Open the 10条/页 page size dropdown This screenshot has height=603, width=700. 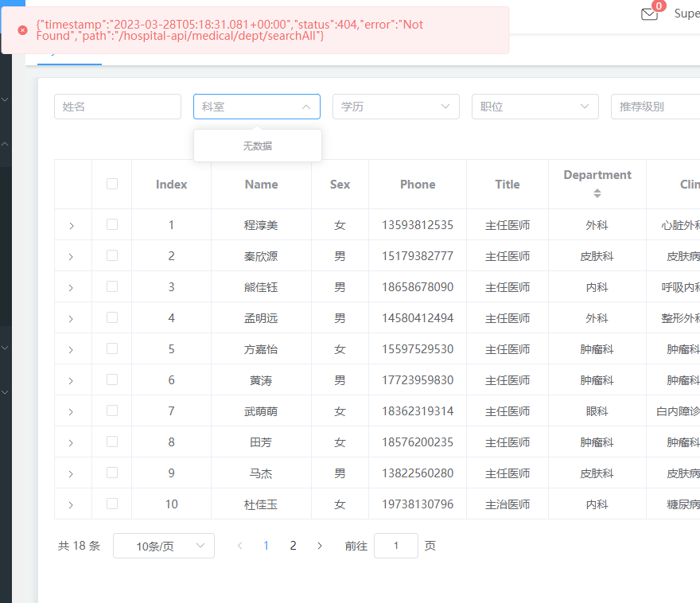click(164, 546)
